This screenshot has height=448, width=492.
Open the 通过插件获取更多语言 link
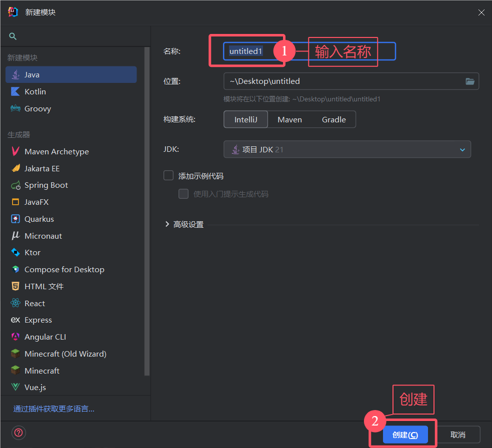[x=54, y=409]
